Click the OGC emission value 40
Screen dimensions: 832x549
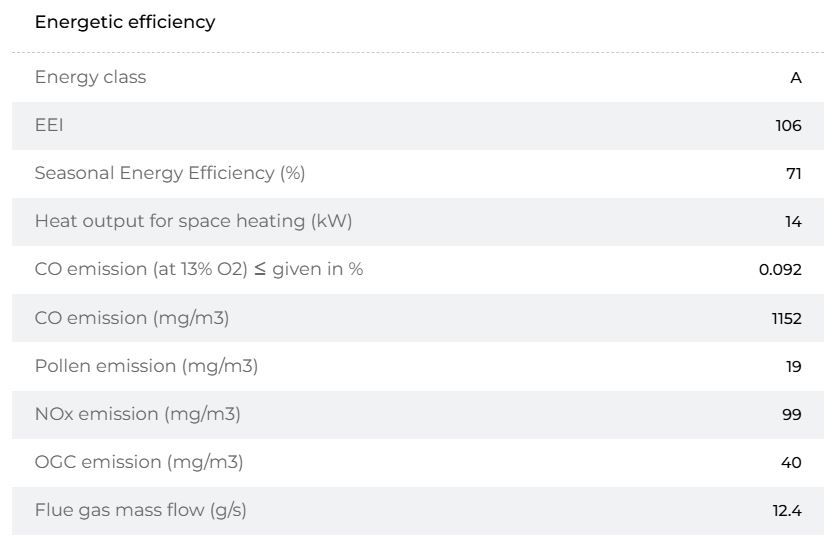[791, 463]
